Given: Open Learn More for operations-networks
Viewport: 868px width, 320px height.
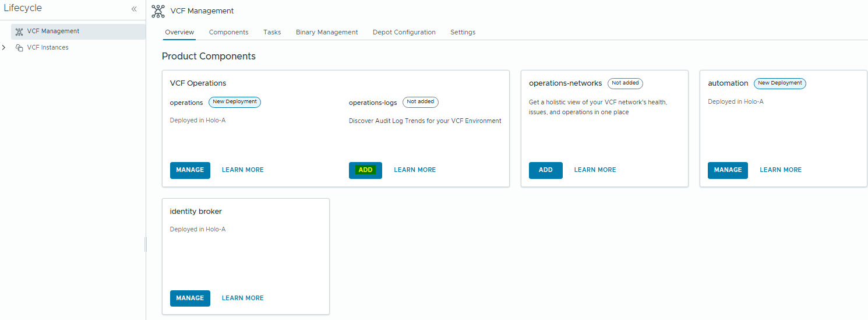Looking at the screenshot, I should tap(595, 170).
